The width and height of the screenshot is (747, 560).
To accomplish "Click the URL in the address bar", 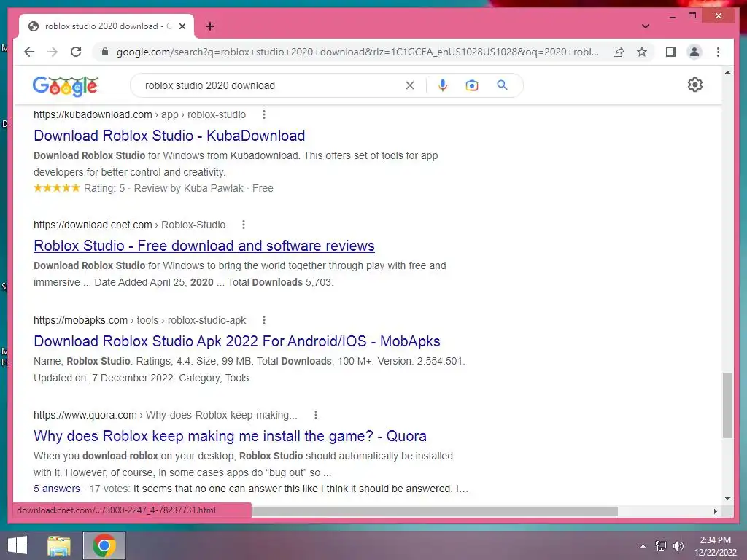I will tap(357, 52).
